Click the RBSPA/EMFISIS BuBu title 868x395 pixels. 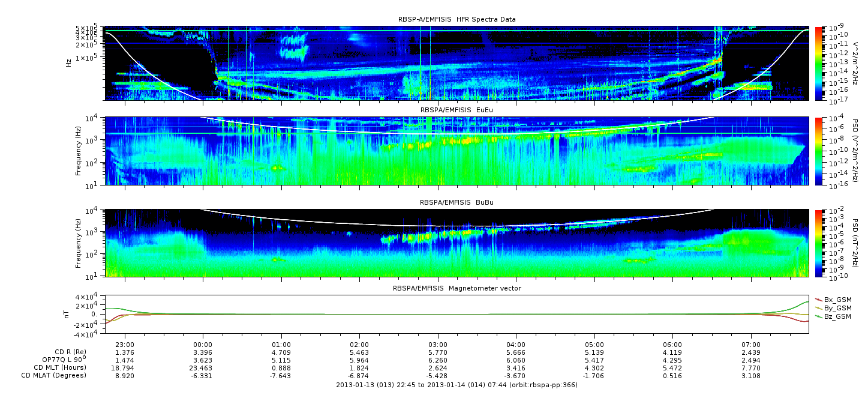[x=456, y=203]
